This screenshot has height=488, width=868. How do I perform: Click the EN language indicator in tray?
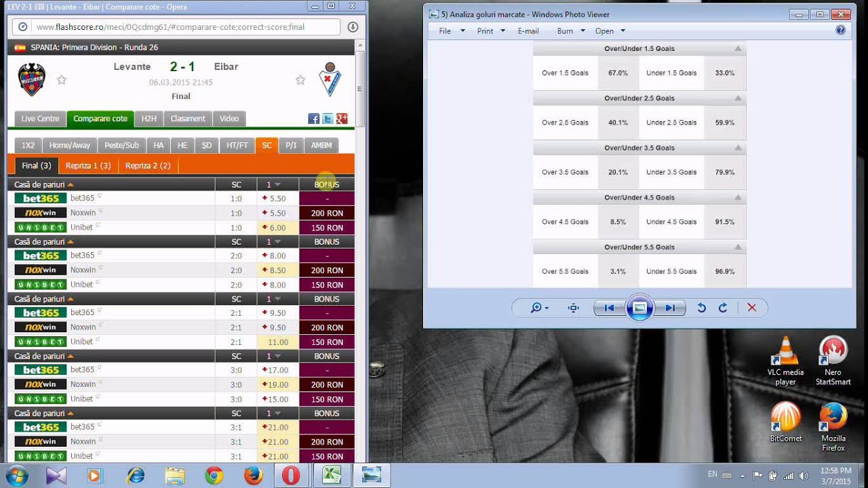pyautogui.click(x=713, y=474)
